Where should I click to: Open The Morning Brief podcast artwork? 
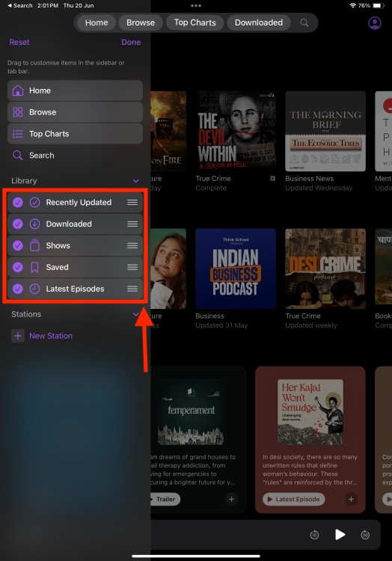(x=325, y=131)
